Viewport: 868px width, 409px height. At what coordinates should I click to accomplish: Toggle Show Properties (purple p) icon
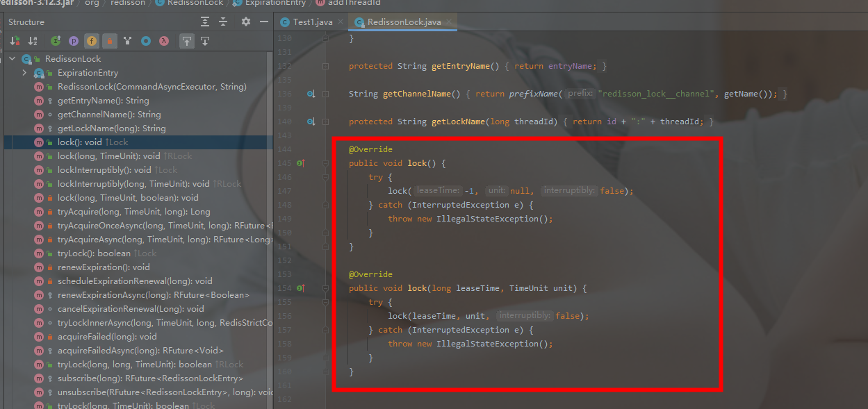(x=74, y=41)
